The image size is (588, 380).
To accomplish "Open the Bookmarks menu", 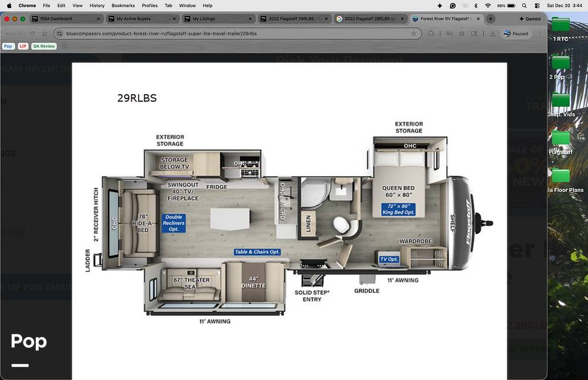I will pyautogui.click(x=123, y=5).
